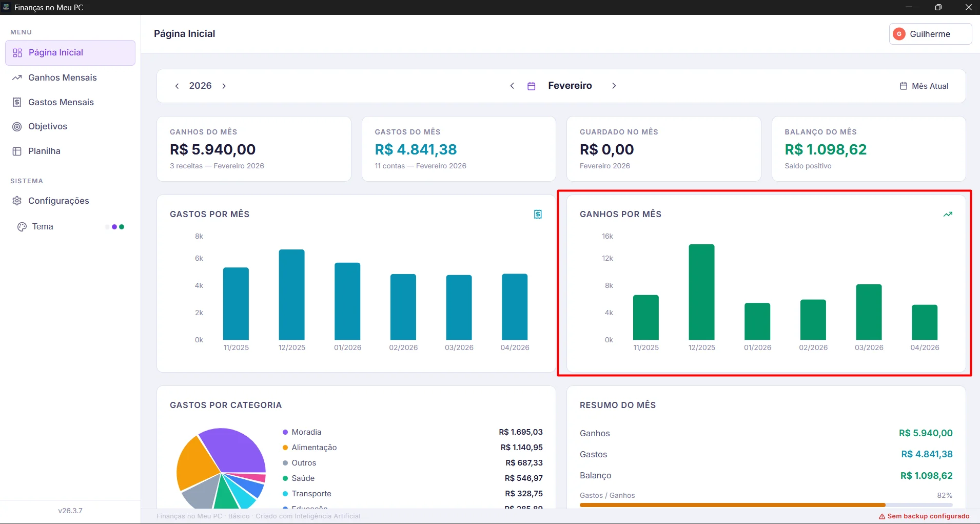The image size is (980, 524).
Task: Advance to next month after Fevereiro
Action: 614,86
